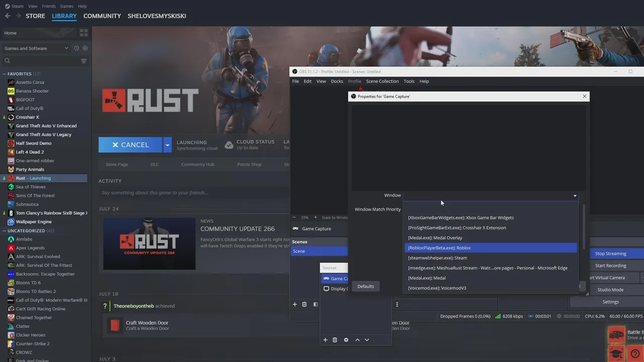Screen dimensions: 644x362
Task: Click Steam's forward navigation arrow
Action: pos(19,16)
